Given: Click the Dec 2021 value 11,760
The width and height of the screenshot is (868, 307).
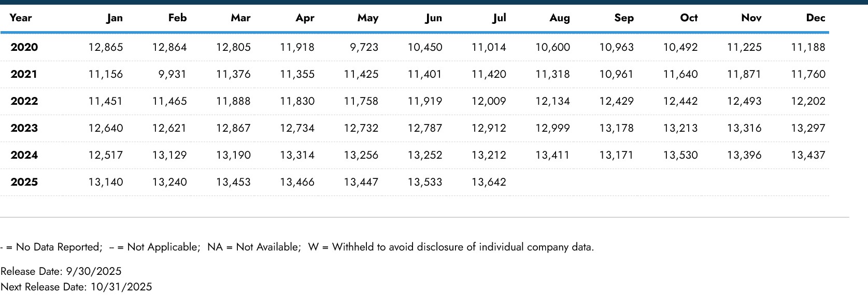Looking at the screenshot, I should (x=808, y=74).
